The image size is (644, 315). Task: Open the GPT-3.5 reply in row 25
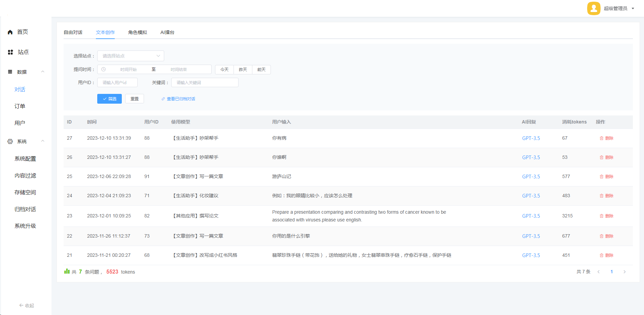(531, 177)
